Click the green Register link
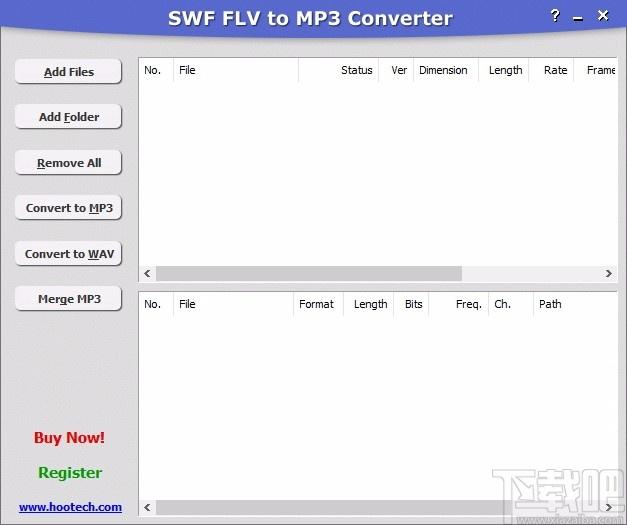The width and height of the screenshot is (627, 525). (x=70, y=473)
